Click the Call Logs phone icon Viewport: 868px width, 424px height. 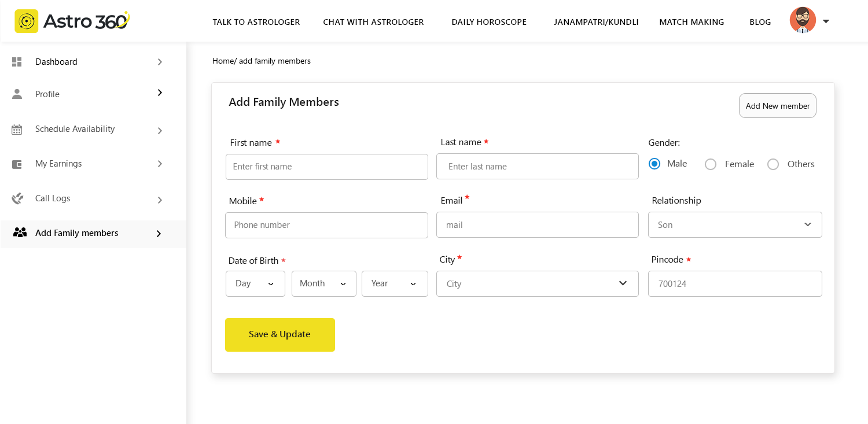17,198
